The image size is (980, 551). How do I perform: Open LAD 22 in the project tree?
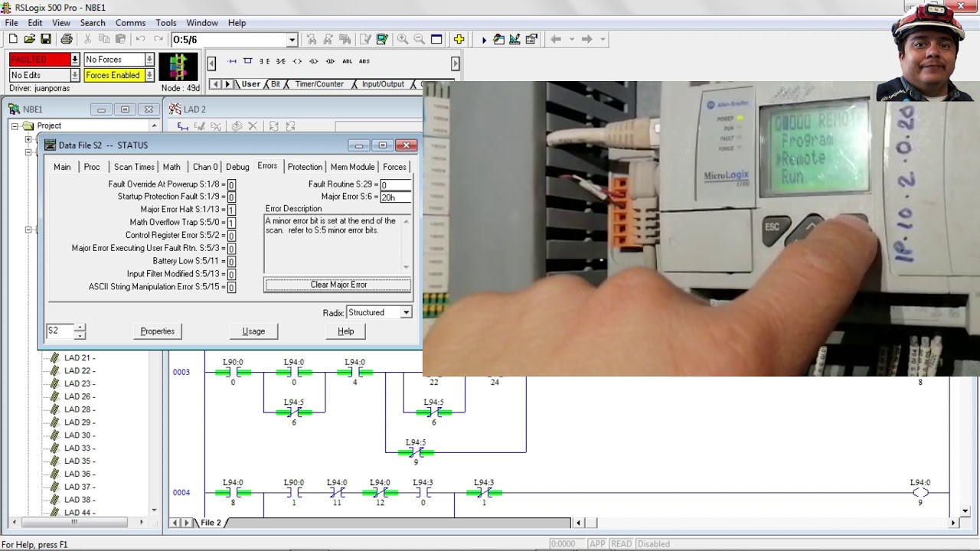point(79,370)
